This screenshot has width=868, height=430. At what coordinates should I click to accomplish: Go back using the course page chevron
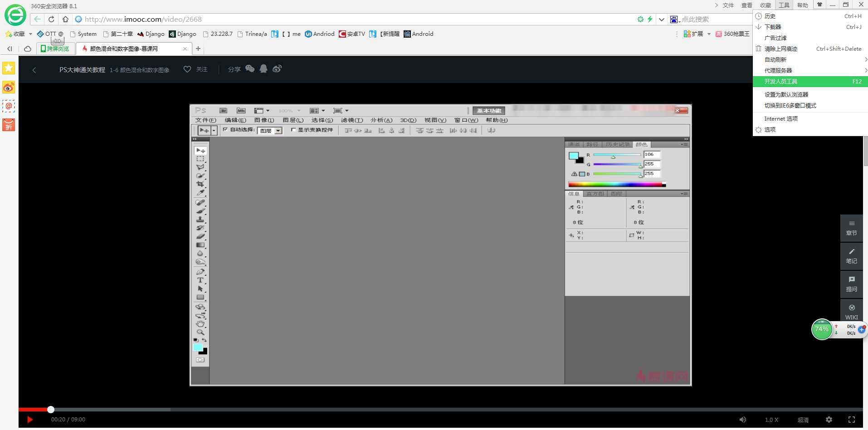(34, 70)
